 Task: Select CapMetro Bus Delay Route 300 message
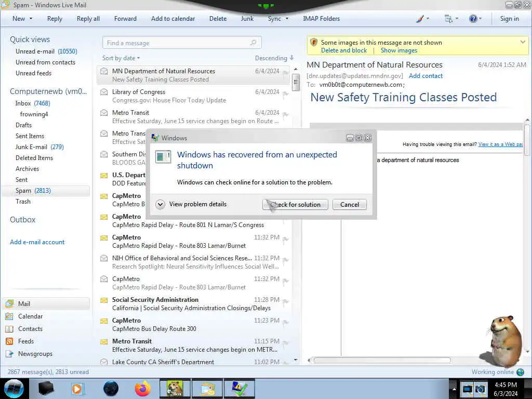click(x=193, y=325)
